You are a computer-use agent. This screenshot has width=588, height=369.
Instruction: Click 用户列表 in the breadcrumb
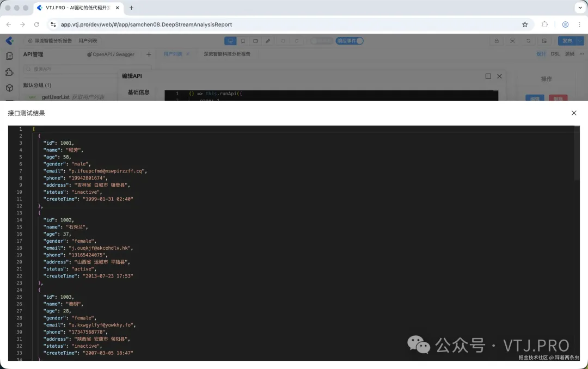(88, 41)
